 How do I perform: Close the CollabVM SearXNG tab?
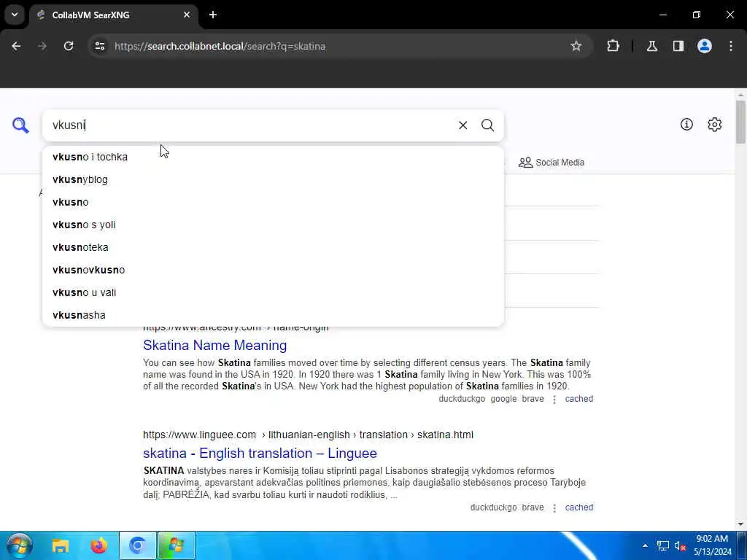pyautogui.click(x=187, y=15)
